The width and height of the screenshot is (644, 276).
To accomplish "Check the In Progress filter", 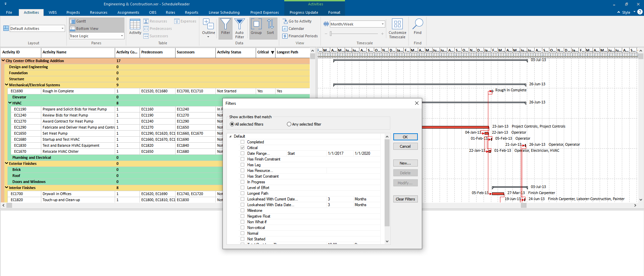I will tap(242, 182).
